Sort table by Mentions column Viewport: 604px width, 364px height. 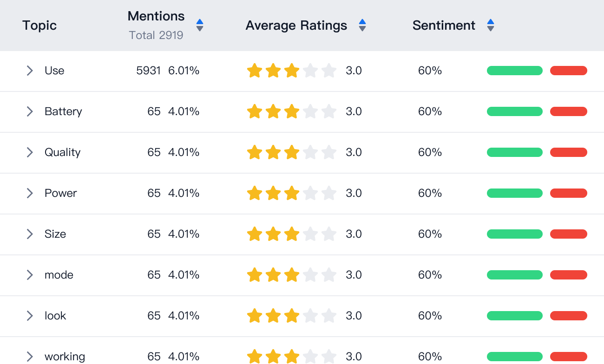pyautogui.click(x=200, y=25)
